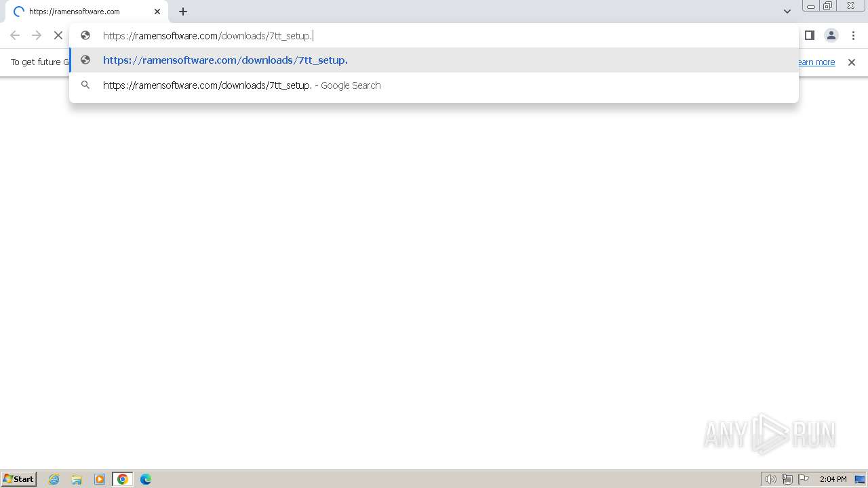868x488 pixels.
Task: Click the address bar URL field
Action: (434, 35)
